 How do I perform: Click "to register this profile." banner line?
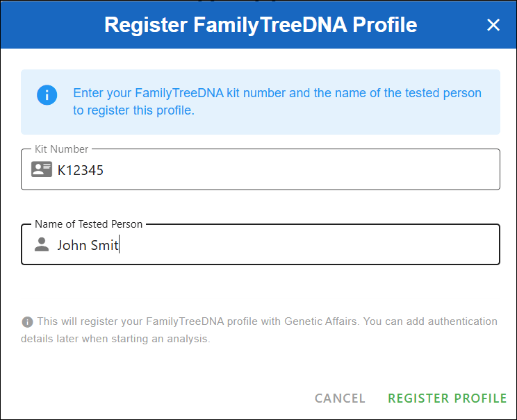[133, 110]
